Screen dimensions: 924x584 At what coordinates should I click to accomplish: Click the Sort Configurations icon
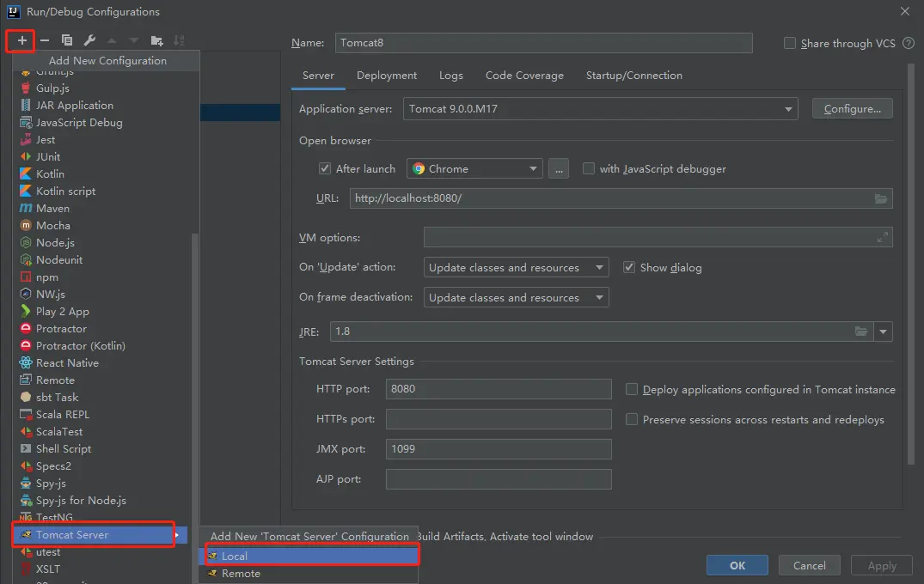click(179, 40)
